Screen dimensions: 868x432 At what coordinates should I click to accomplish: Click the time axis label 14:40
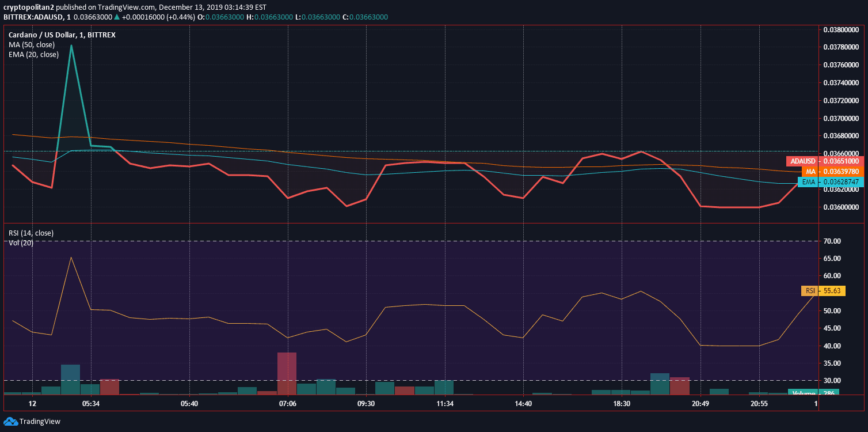tap(523, 404)
